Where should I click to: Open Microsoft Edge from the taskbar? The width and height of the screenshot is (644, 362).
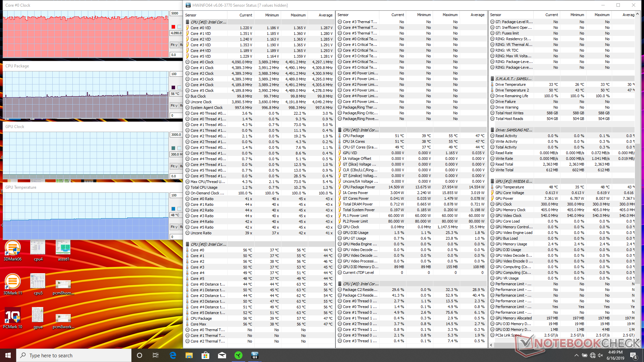[173, 355]
